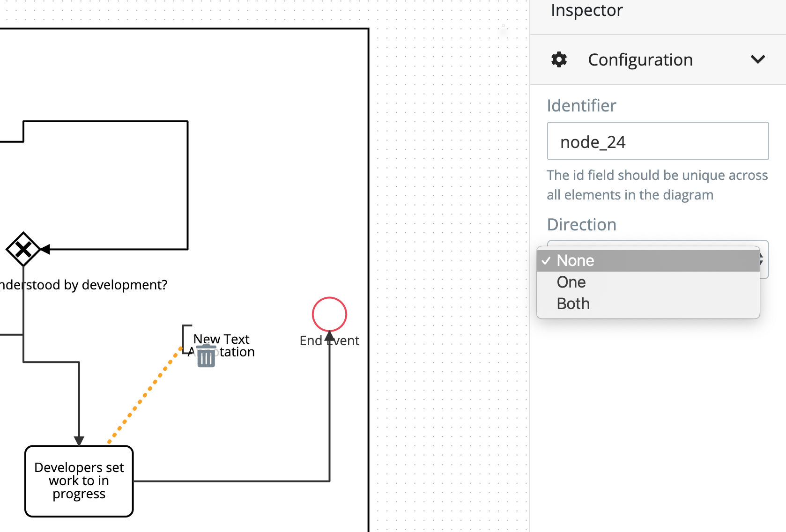Click the exclusive gateway diamond symbol
Viewport: 786px width, 532px height.
pyautogui.click(x=23, y=249)
